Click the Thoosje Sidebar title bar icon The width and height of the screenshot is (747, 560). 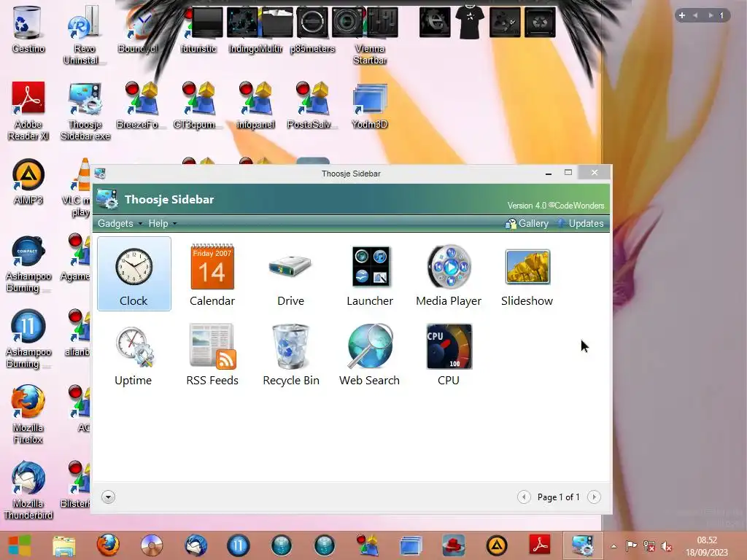coord(100,174)
